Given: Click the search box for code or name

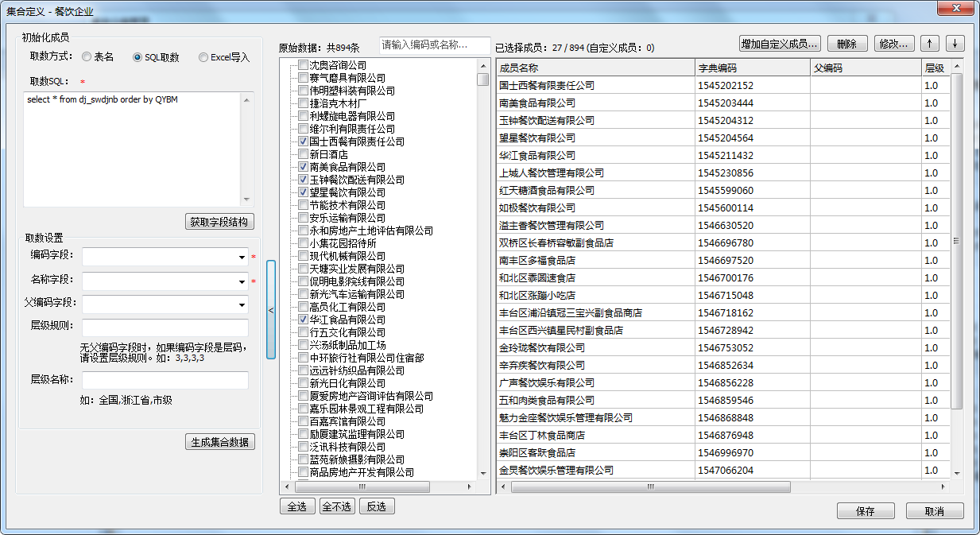Looking at the screenshot, I should click(x=434, y=45).
